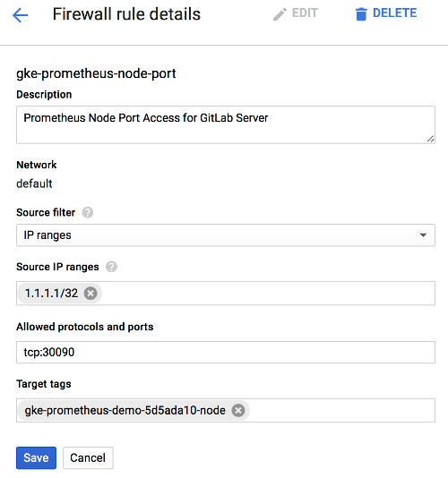Image resolution: width=448 pixels, height=478 pixels.
Task: Cancel editing the firewall rule
Action: tap(88, 457)
